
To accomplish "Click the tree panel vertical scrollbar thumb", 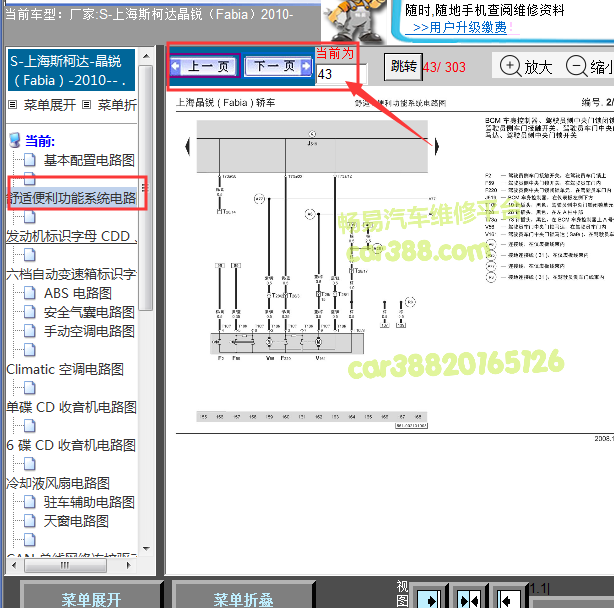I will coord(146,188).
